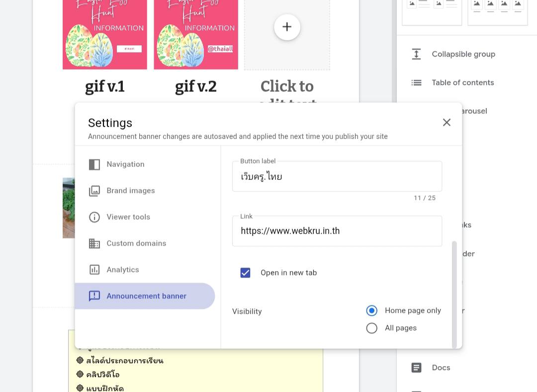Uncheck the Open in new tab checkbox
This screenshot has height=392, width=537.
point(245,273)
